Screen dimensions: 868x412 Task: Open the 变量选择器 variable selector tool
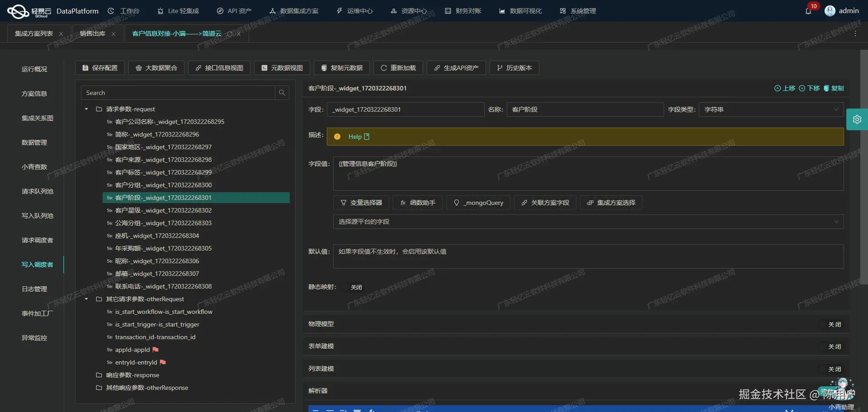361,203
